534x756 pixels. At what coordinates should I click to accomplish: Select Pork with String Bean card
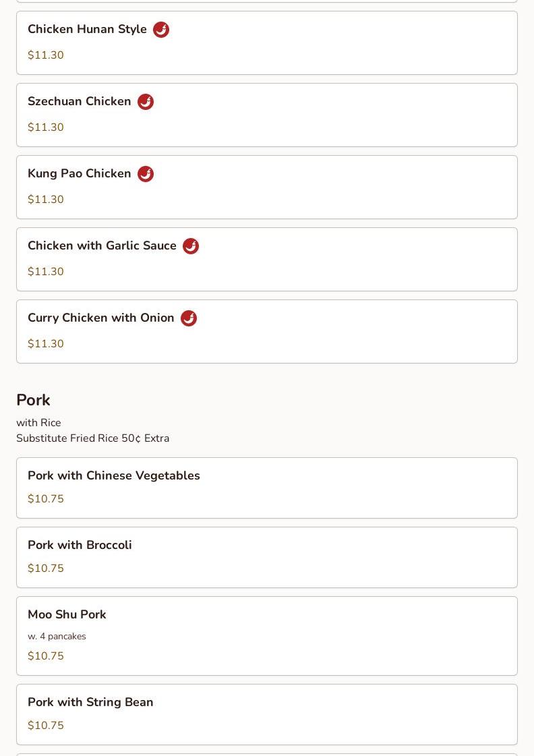(267, 715)
